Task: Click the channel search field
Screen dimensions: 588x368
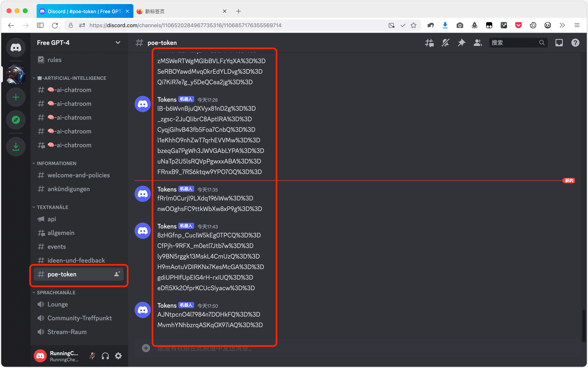Action: (x=518, y=43)
